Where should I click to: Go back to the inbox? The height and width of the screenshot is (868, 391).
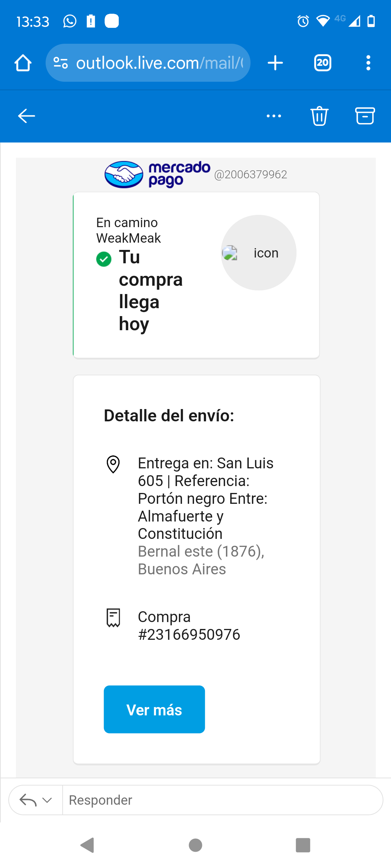[26, 116]
